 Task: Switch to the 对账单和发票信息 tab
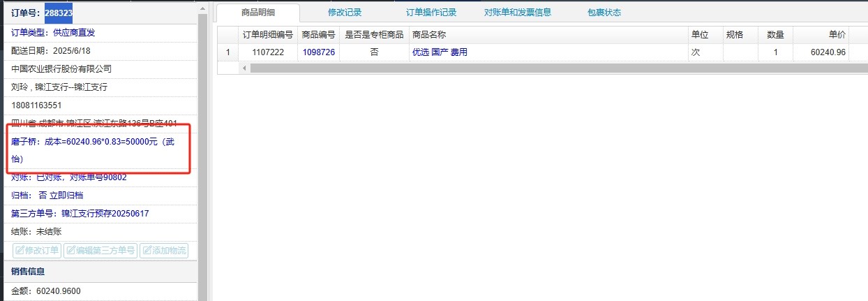click(x=518, y=13)
